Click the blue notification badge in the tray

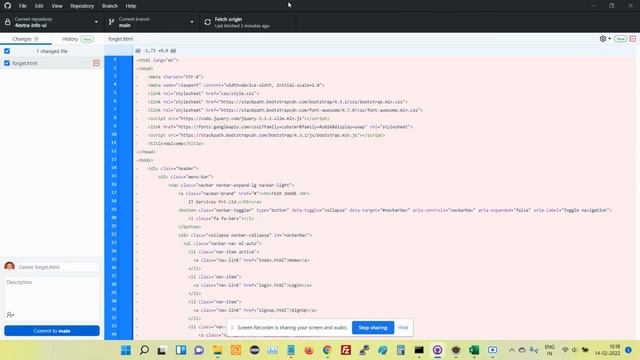629,350
